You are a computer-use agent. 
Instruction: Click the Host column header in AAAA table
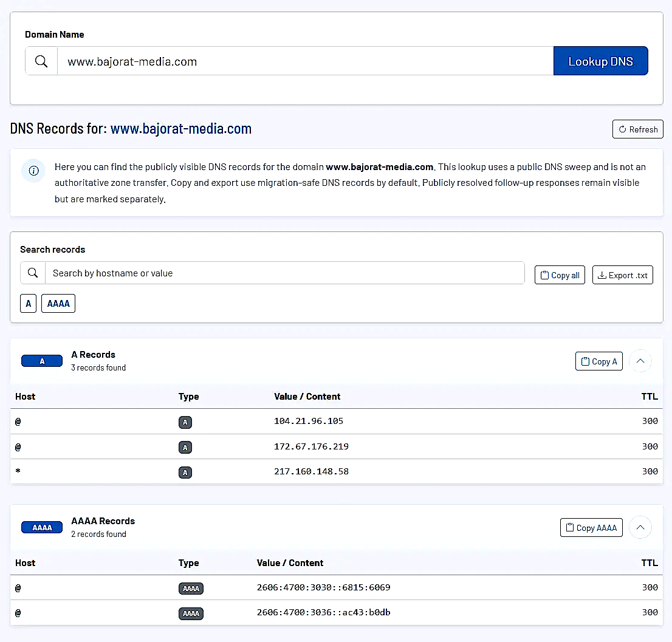(26, 563)
